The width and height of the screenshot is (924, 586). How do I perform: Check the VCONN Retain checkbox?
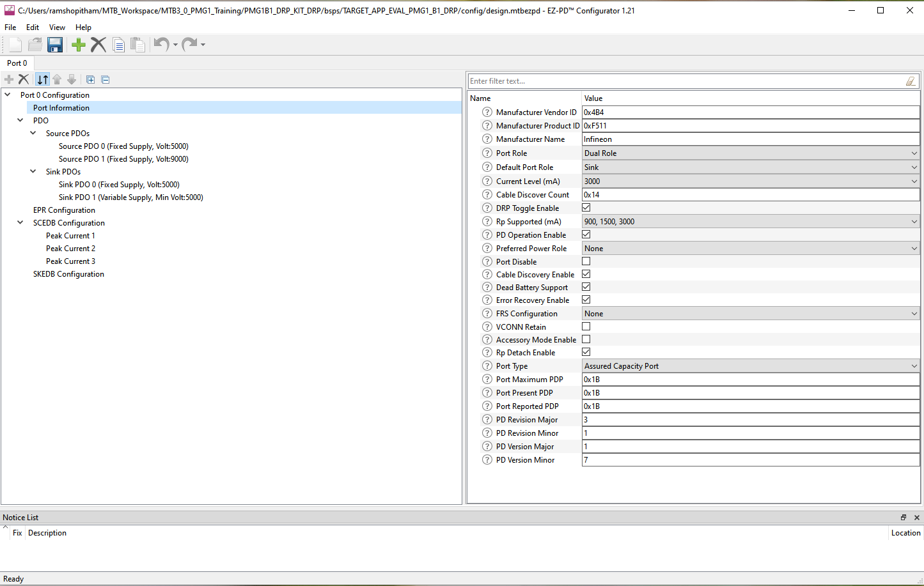[x=586, y=327]
